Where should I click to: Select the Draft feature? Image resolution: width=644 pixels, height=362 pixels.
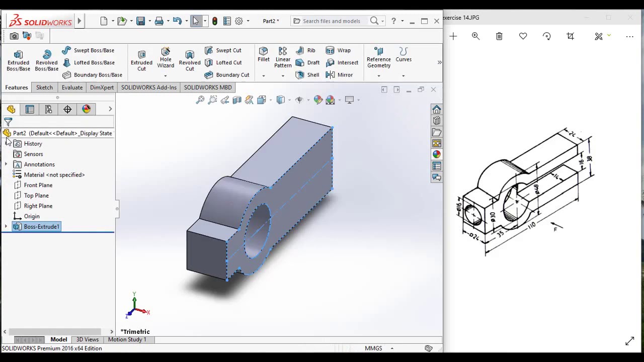coord(307,62)
